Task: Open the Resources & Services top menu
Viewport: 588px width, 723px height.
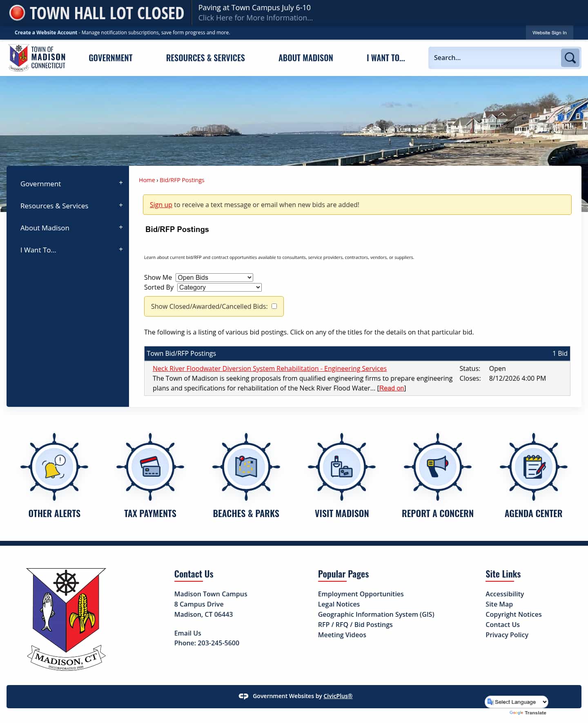Action: click(x=205, y=58)
